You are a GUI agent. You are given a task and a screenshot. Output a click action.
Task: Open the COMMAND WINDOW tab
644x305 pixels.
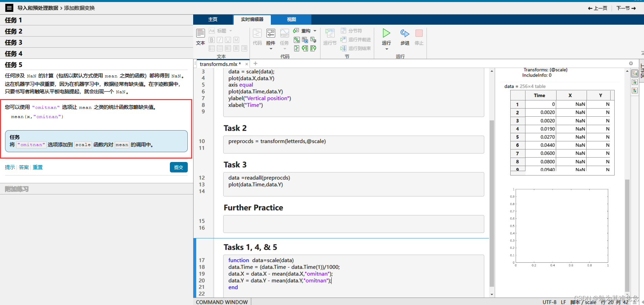tap(222, 302)
